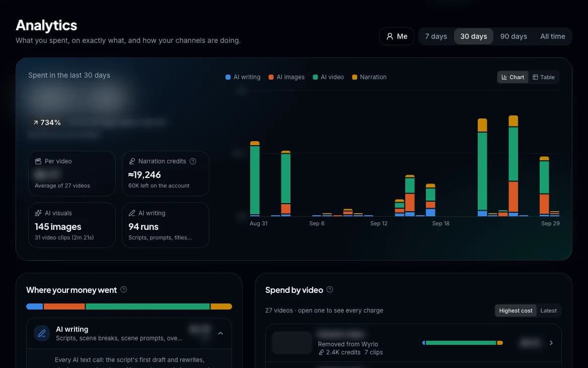Image resolution: width=588 pixels, height=368 pixels.
Task: Click the tallest chart bar before Sep 29
Action: tap(513, 166)
